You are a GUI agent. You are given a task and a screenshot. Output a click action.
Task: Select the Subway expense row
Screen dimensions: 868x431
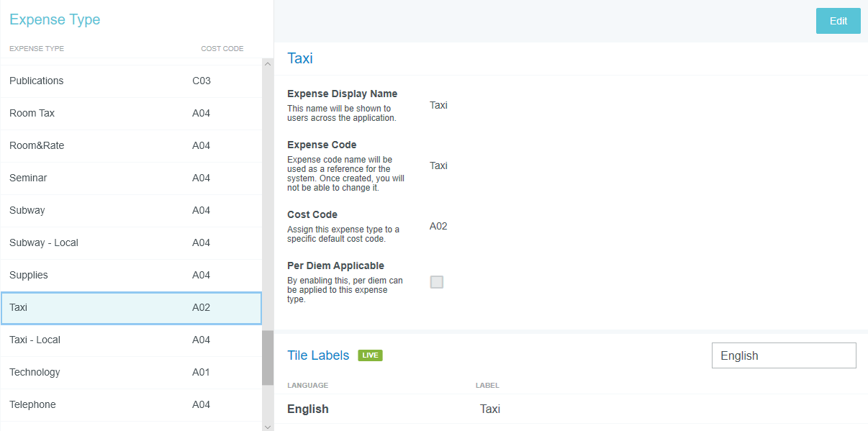point(130,210)
